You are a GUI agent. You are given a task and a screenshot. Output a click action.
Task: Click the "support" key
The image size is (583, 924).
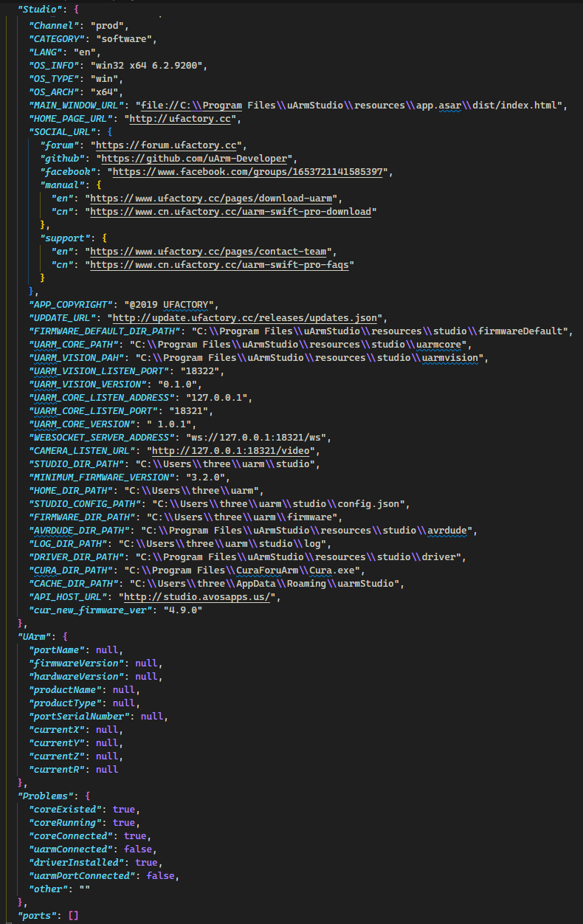coord(67,238)
